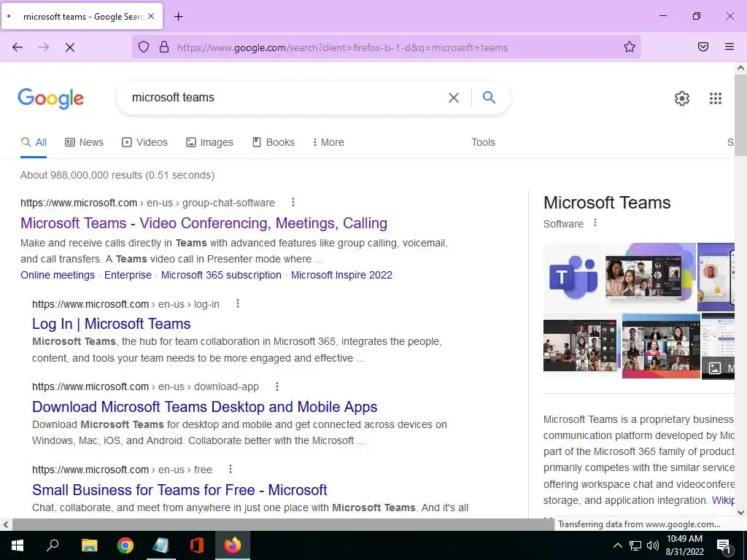Clear the search box with the X icon
747x560 pixels.
(x=454, y=98)
